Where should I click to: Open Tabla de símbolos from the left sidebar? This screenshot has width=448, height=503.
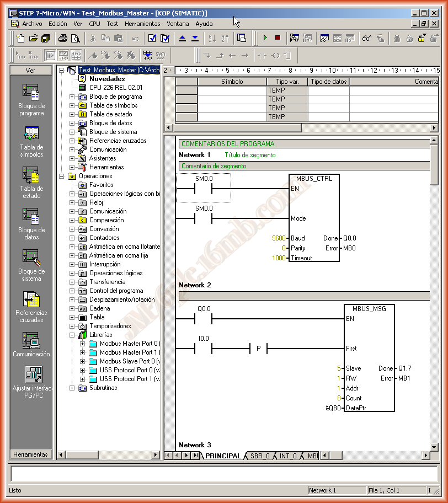coord(31,141)
